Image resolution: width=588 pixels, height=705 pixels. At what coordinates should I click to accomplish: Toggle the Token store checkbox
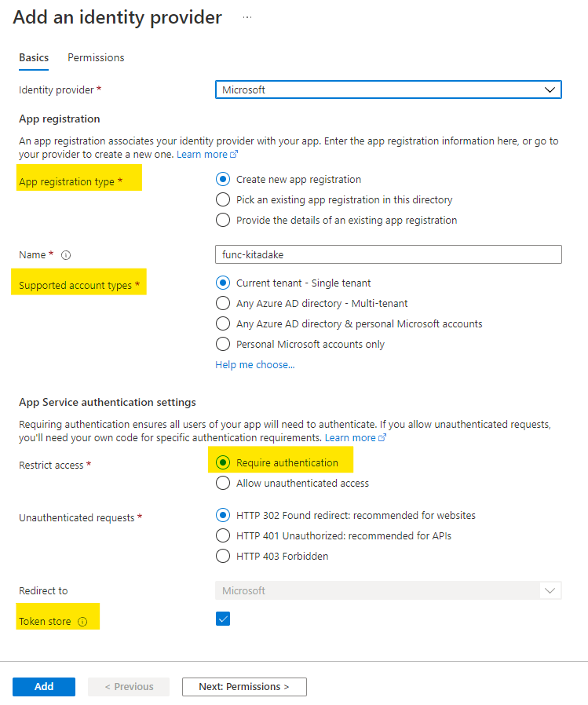point(223,619)
